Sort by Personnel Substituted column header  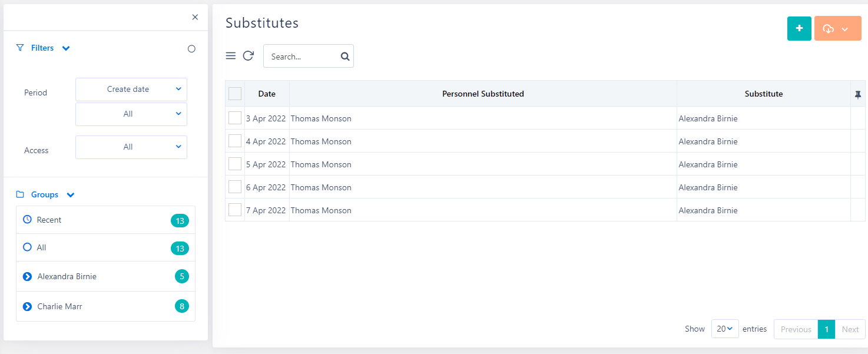(483, 94)
